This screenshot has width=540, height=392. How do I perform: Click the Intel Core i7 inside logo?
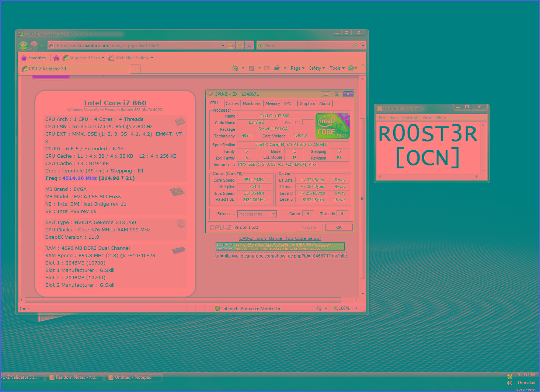point(332,126)
